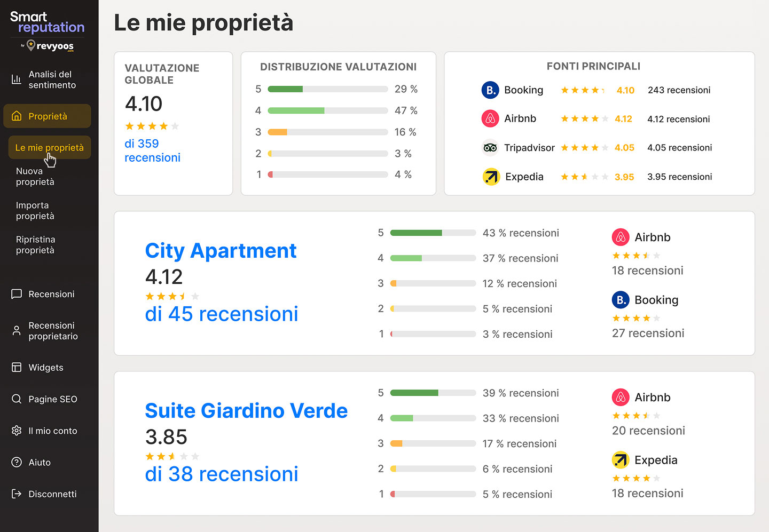The width and height of the screenshot is (769, 532).
Task: Choose Ripristina proprietà in the sidebar
Action: [x=35, y=245]
